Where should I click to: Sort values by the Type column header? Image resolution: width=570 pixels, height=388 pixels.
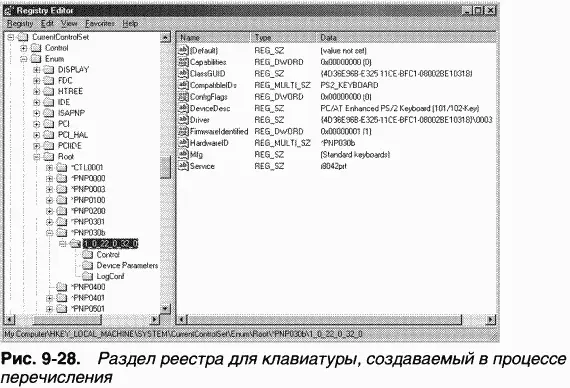pyautogui.click(x=284, y=38)
